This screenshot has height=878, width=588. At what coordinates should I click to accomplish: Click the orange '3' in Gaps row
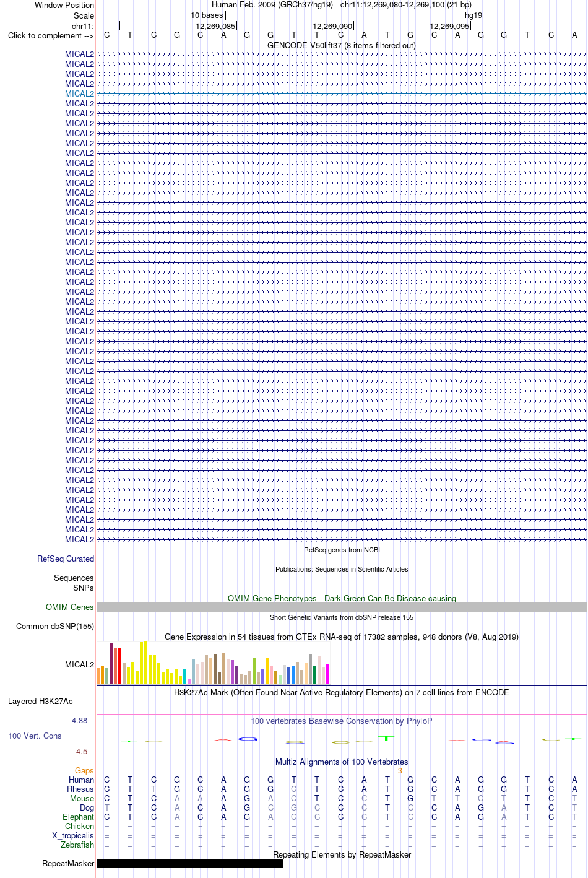click(x=400, y=771)
